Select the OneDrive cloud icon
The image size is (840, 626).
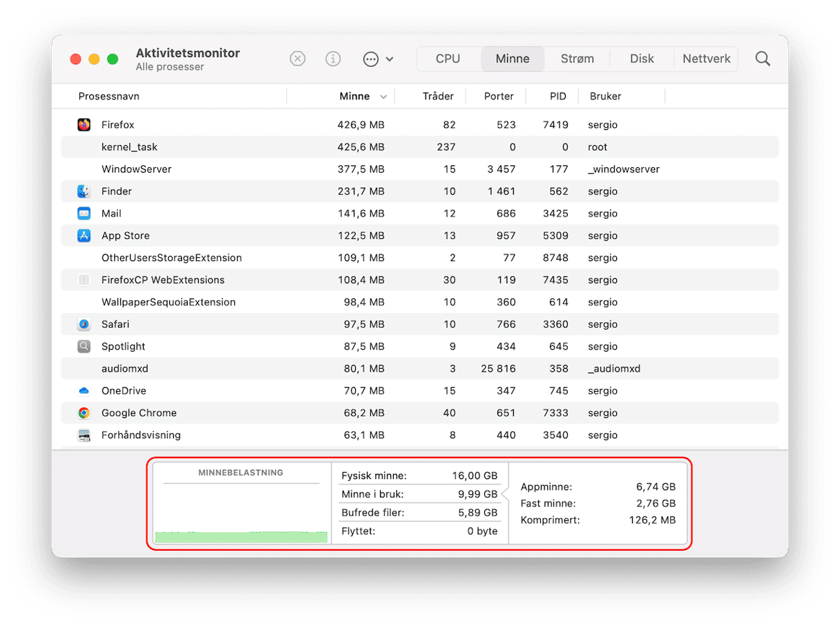84,390
